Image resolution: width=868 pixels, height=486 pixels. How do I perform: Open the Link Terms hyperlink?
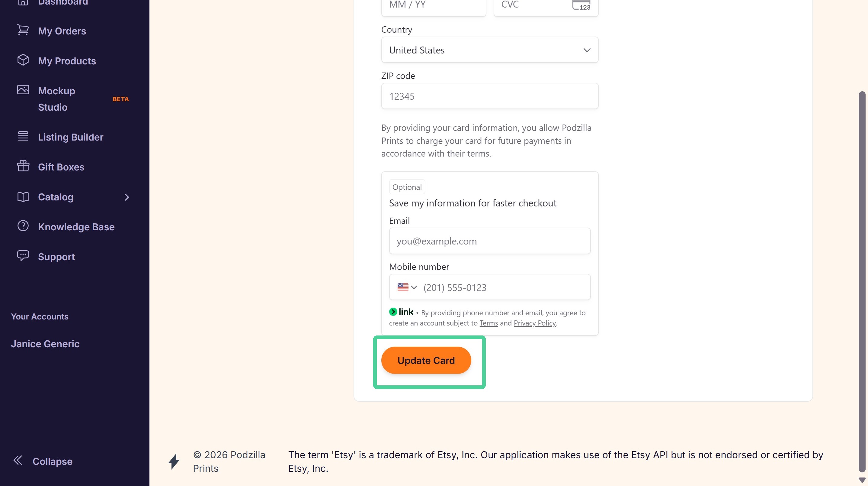coord(488,323)
